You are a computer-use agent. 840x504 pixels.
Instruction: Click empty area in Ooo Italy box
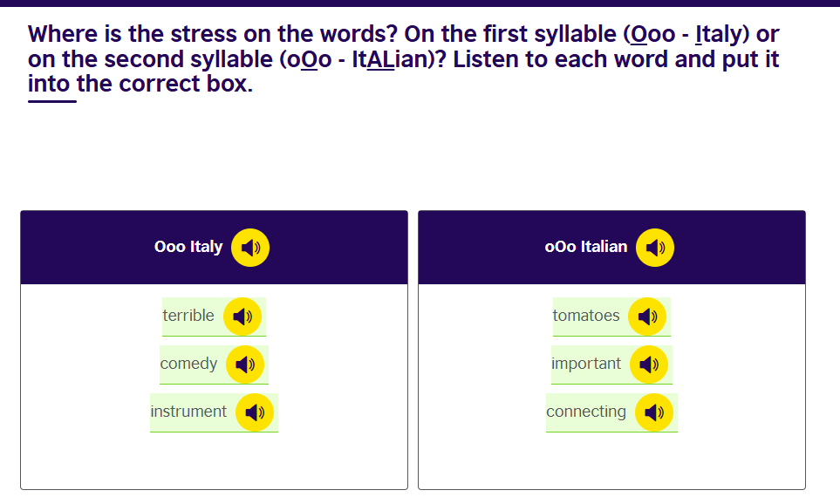tap(215, 460)
